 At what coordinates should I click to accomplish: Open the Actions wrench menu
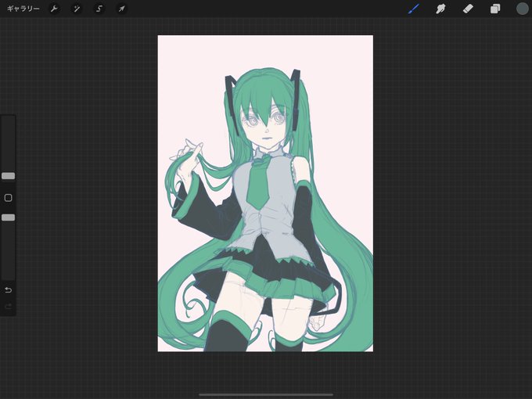point(54,9)
